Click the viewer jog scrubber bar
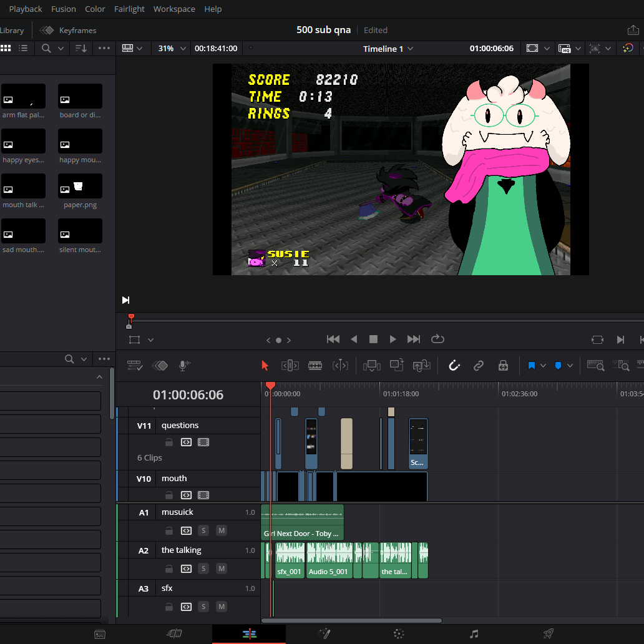 click(386, 320)
